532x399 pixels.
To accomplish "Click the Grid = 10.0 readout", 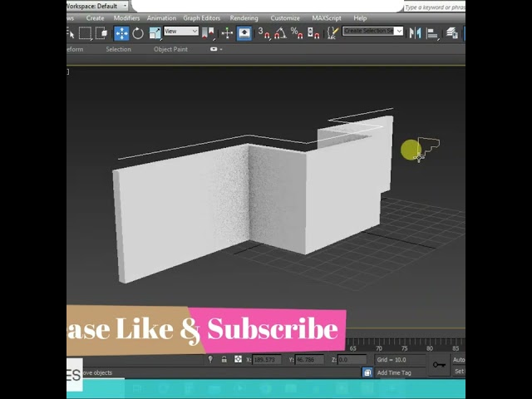I will tap(392, 360).
